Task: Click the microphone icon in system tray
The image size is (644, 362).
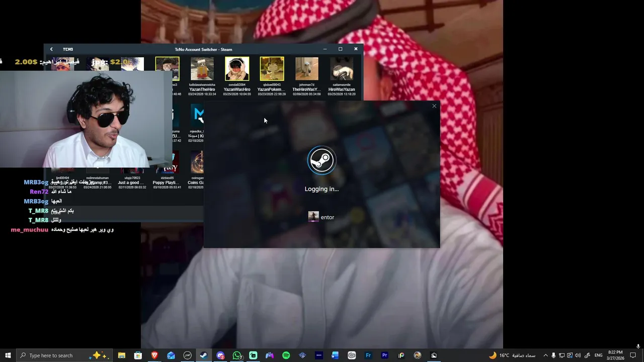Action: point(553,355)
